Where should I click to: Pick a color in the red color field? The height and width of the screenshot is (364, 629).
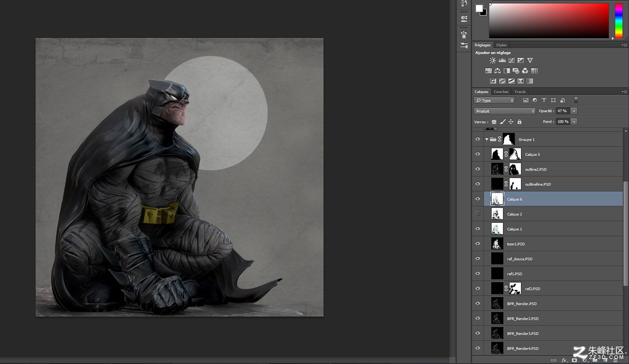point(549,21)
